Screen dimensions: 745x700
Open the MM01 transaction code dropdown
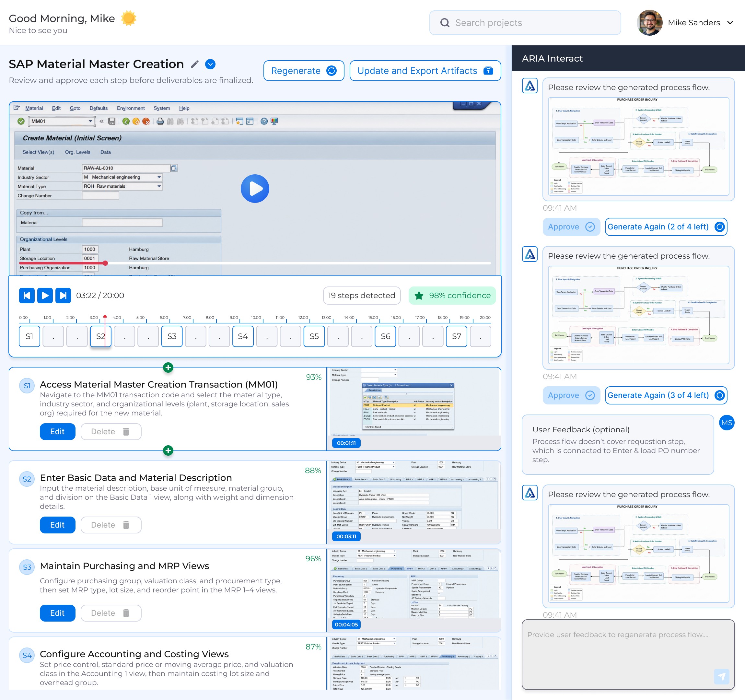pyautogui.click(x=90, y=121)
